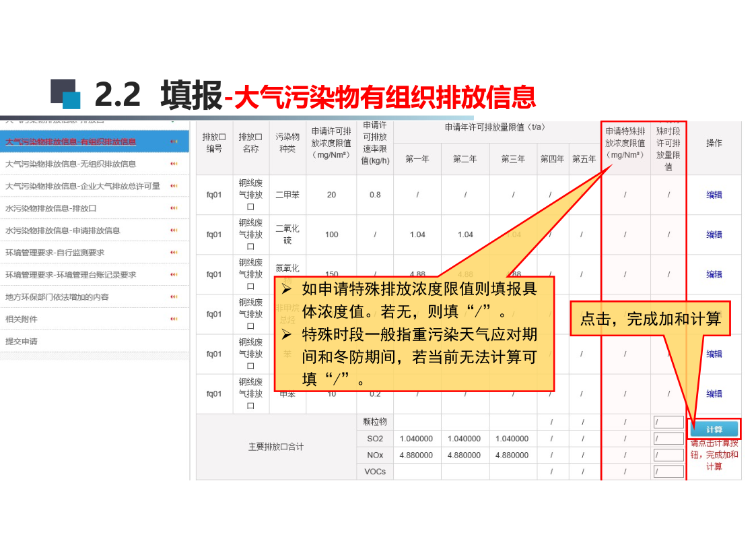Click the blue 计算 button
756x535 pixels.
pos(714,429)
